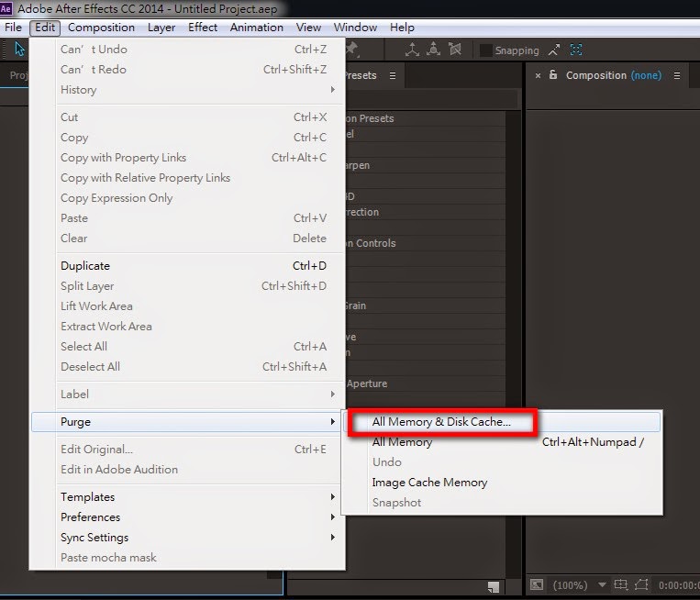The width and height of the screenshot is (700, 600).
Task: Expand the Label submenu arrow
Action: (333, 394)
